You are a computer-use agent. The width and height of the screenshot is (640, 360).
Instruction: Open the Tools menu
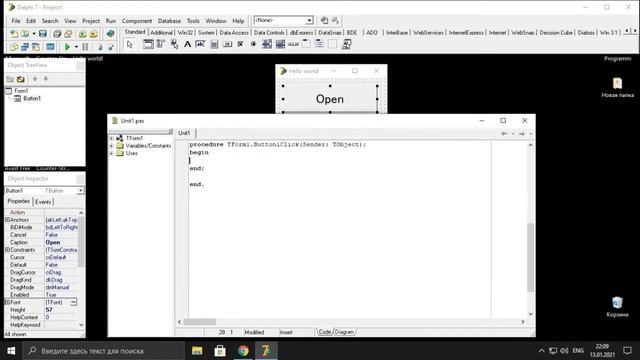[193, 21]
